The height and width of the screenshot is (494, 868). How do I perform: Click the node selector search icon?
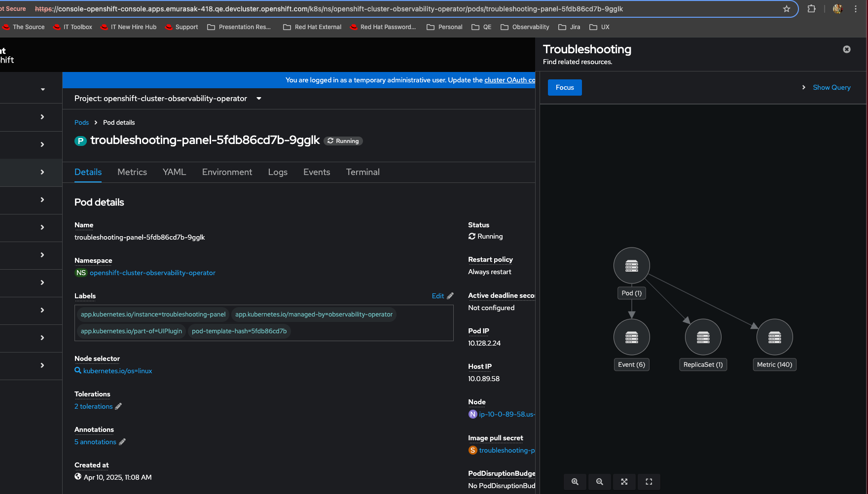78,370
